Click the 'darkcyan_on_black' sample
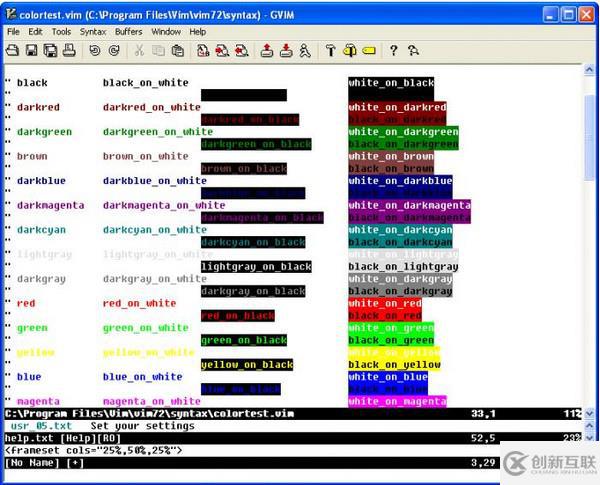Image resolution: width=600 pixels, height=485 pixels. 253,242
